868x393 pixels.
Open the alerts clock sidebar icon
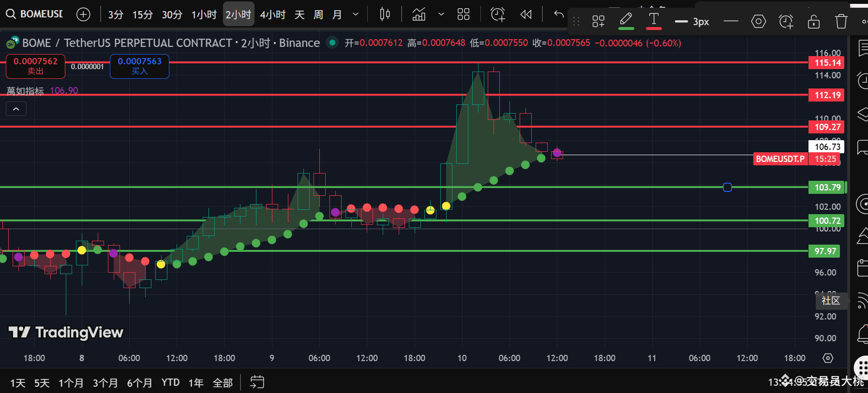863,80
